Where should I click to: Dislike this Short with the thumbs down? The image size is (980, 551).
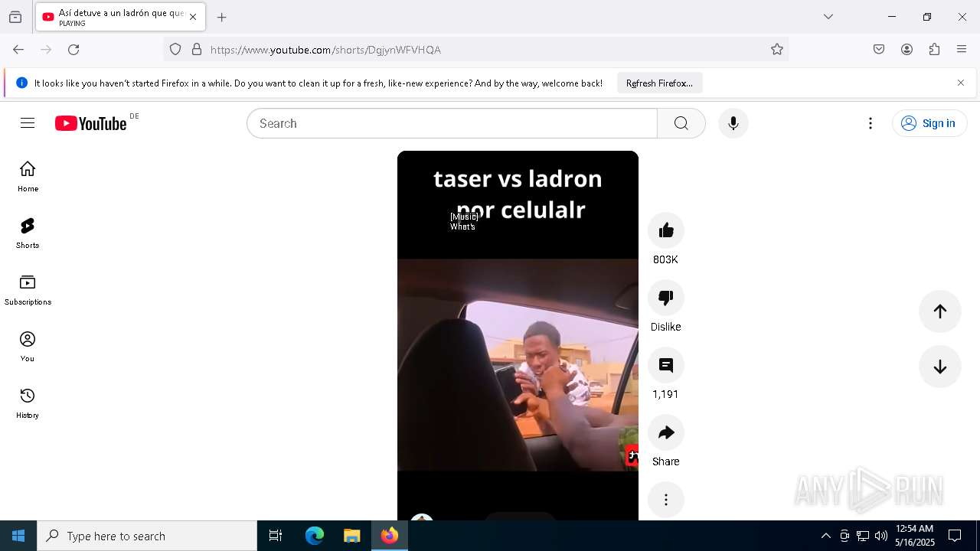coord(666,298)
